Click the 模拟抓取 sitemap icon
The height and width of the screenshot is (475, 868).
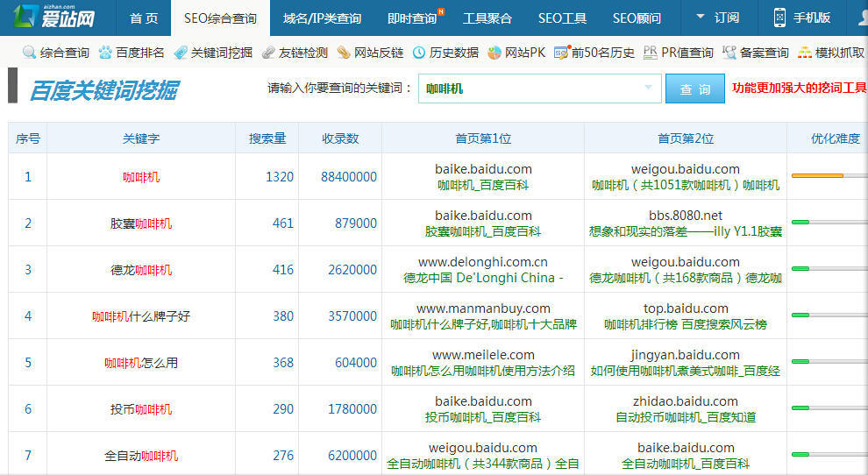point(804,53)
